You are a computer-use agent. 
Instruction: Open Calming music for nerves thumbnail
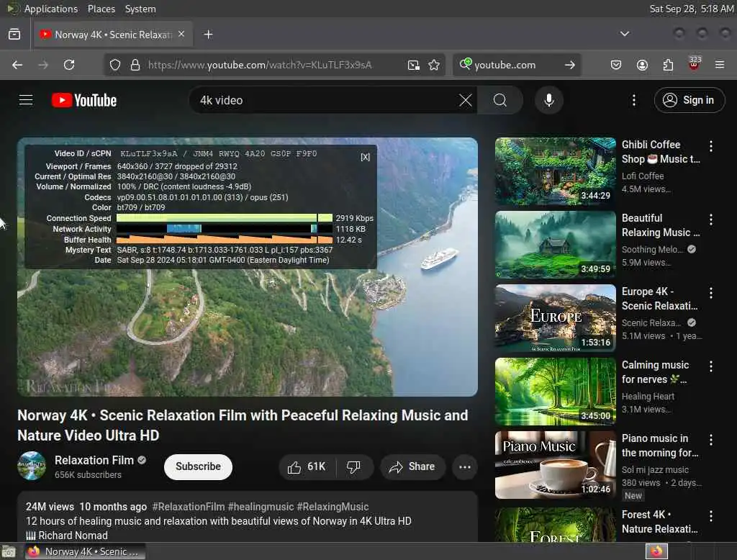coord(555,392)
